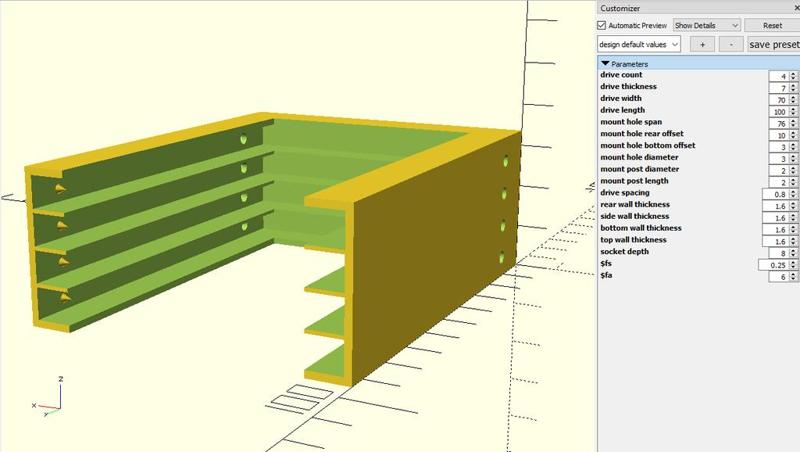Click the mount post length field
The width and height of the screenshot is (800, 452).
(779, 182)
